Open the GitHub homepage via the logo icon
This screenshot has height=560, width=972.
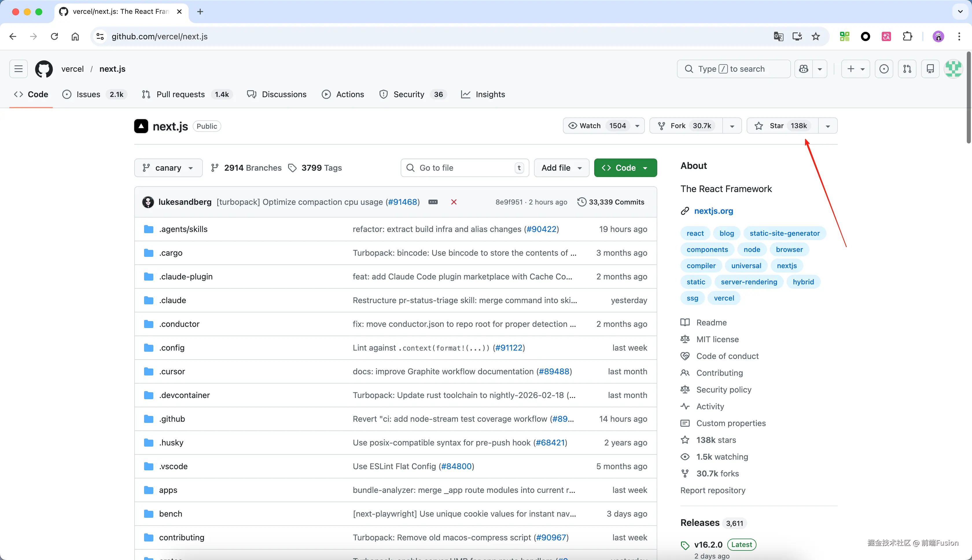click(x=43, y=69)
